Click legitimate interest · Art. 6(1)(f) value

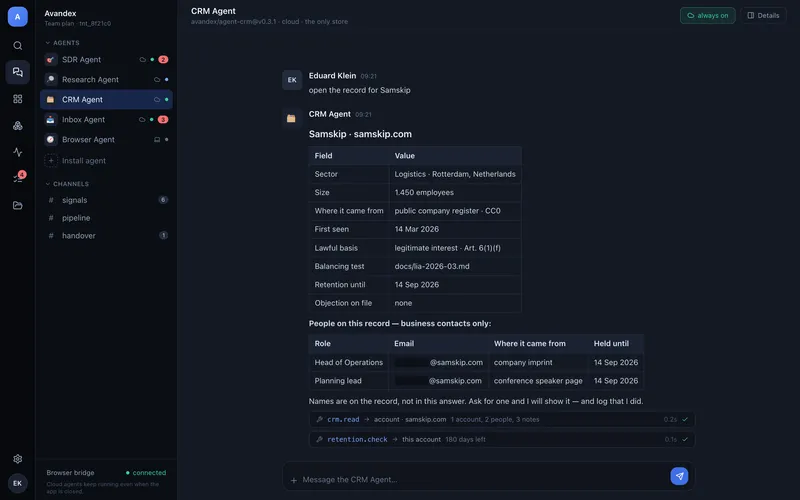coord(447,248)
